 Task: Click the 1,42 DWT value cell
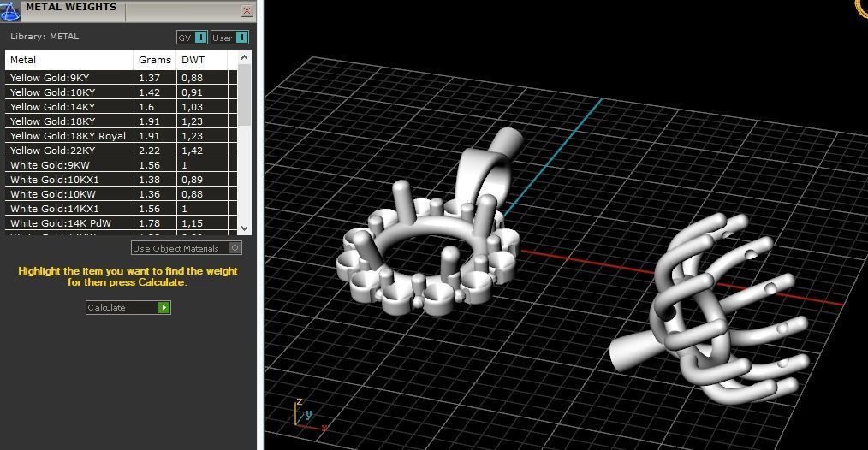pos(202,150)
